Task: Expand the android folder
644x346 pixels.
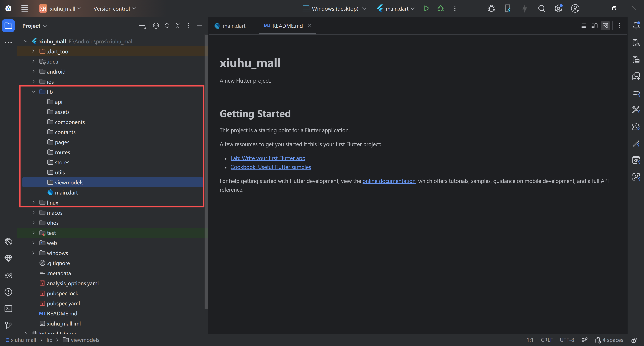Action: click(34, 72)
